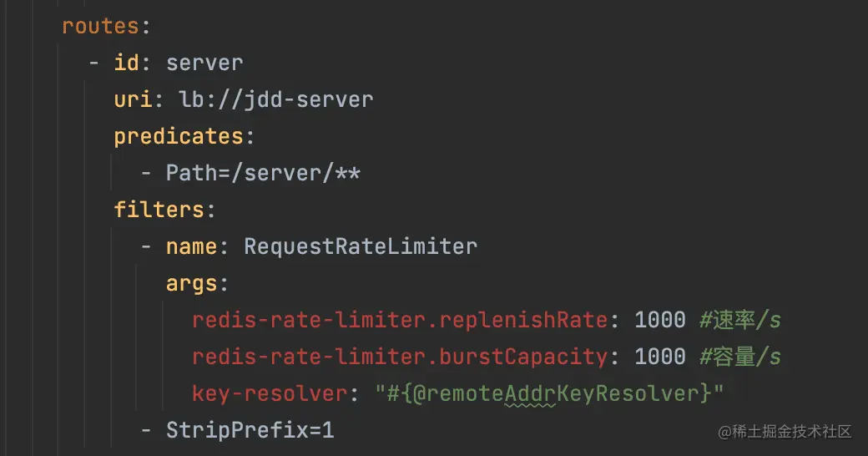The image size is (868, 456).
Task: Click the 'predicates' key
Action: (179, 136)
